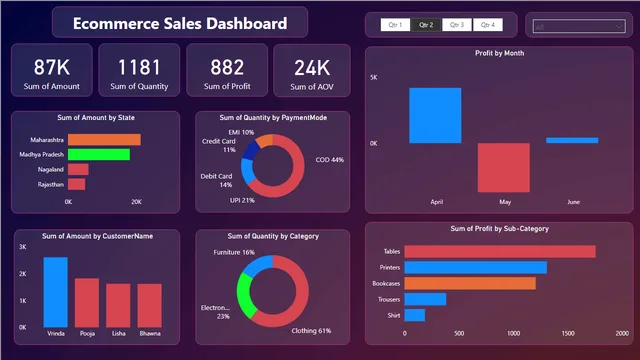
Task: Select the Lisha customer bar
Action: pos(118,305)
